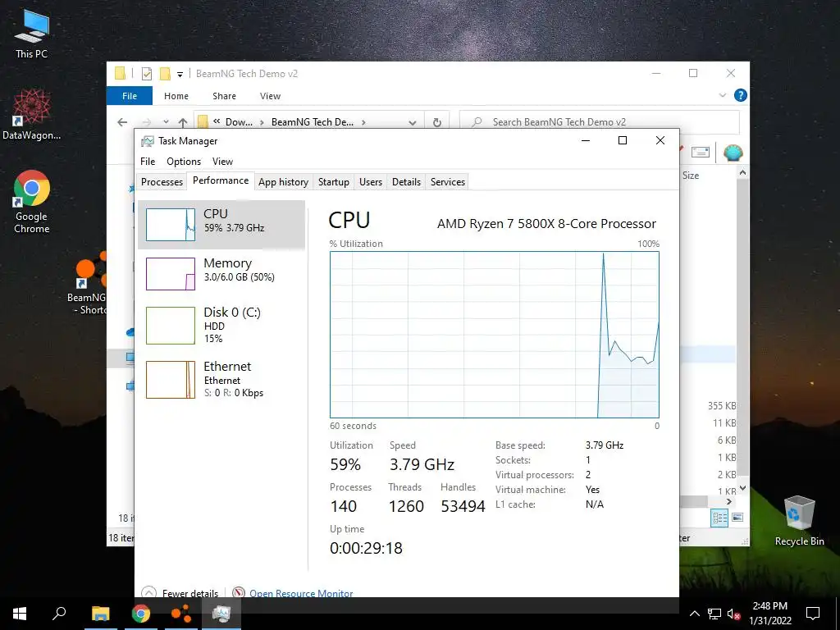Collapse with Fewer details button

click(180, 593)
